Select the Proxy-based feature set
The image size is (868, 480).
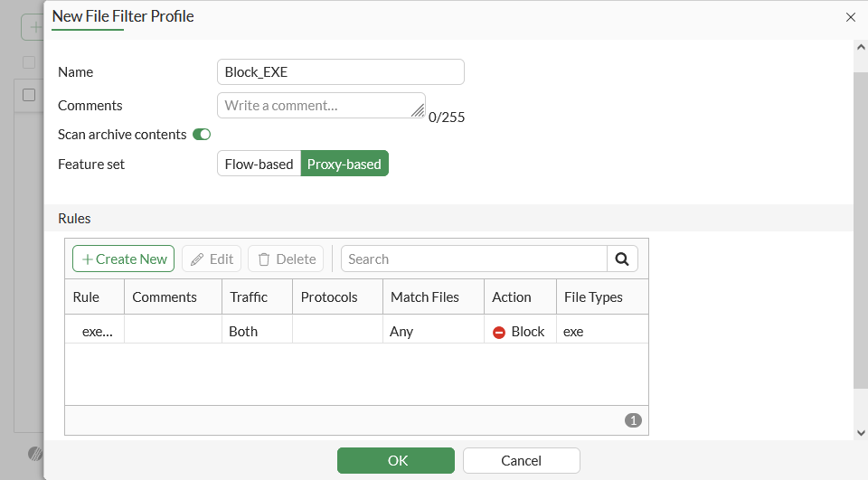[344, 164]
